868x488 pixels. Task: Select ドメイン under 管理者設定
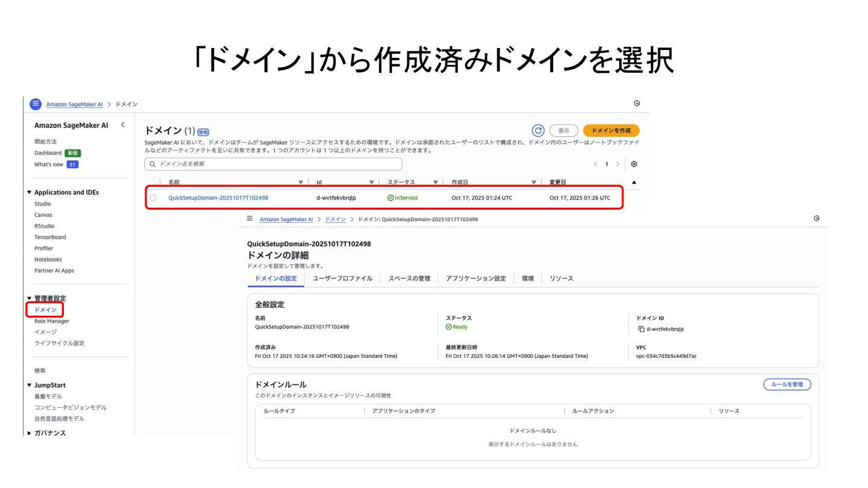[x=45, y=310]
